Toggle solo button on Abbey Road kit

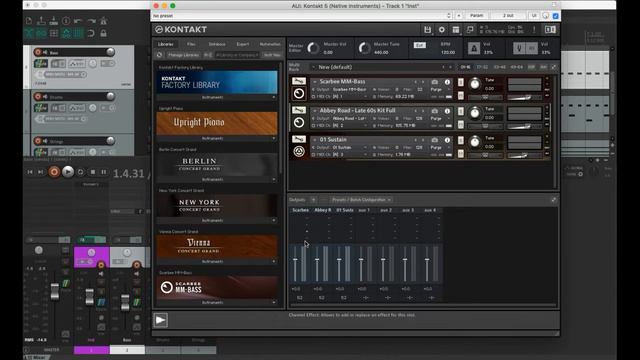(x=461, y=111)
